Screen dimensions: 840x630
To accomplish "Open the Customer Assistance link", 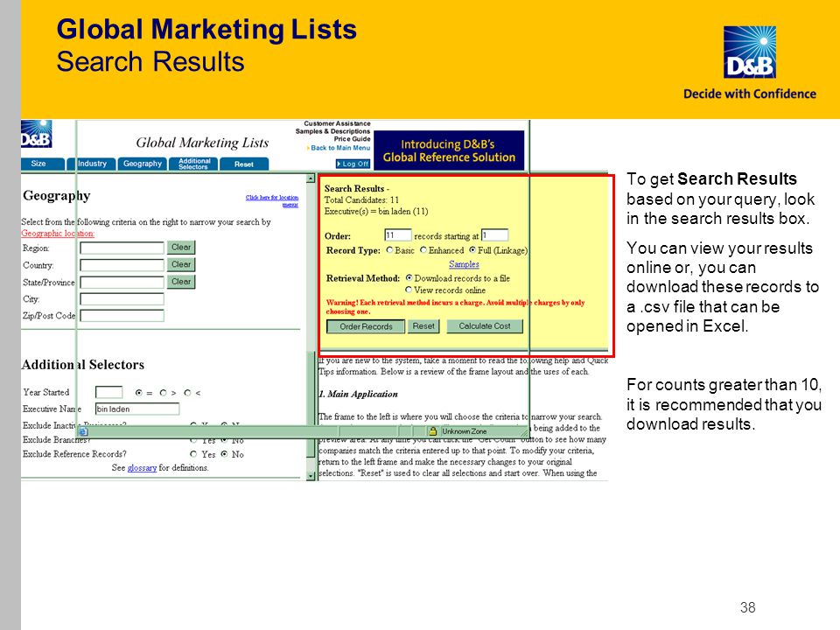I will pyautogui.click(x=337, y=123).
